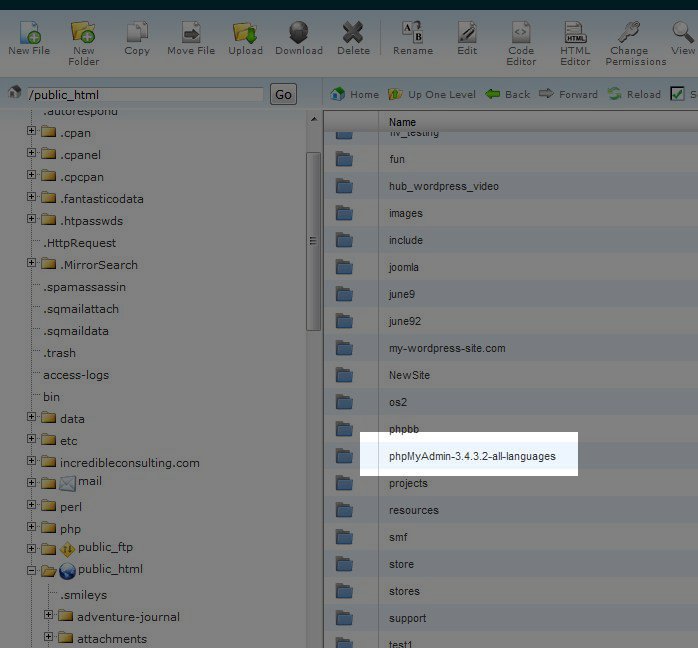The image size is (698, 648).
Task: Toggle the checkbox next to Reload
Action: (x=678, y=94)
